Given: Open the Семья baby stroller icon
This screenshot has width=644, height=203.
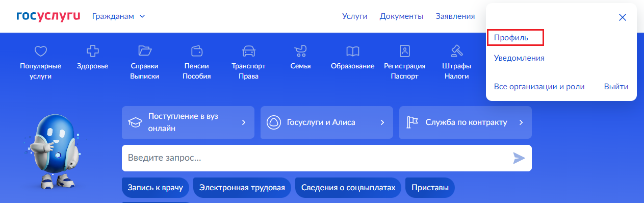Looking at the screenshot, I should [x=301, y=51].
